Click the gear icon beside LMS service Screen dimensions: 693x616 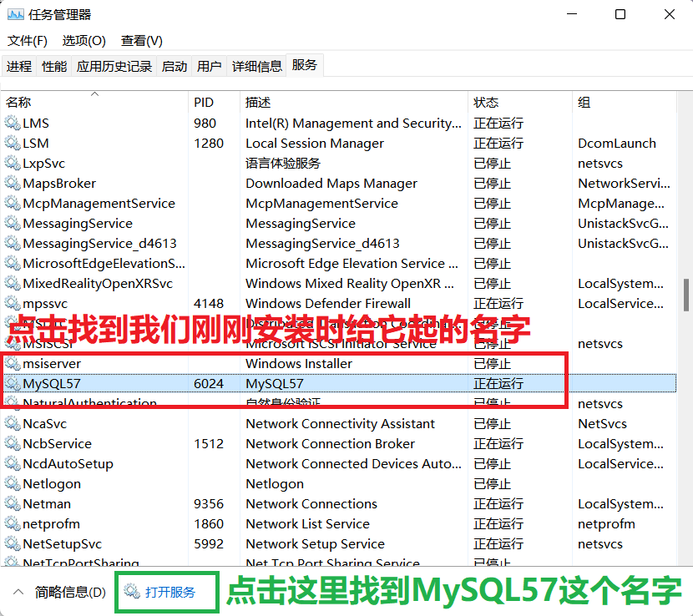coord(13,123)
